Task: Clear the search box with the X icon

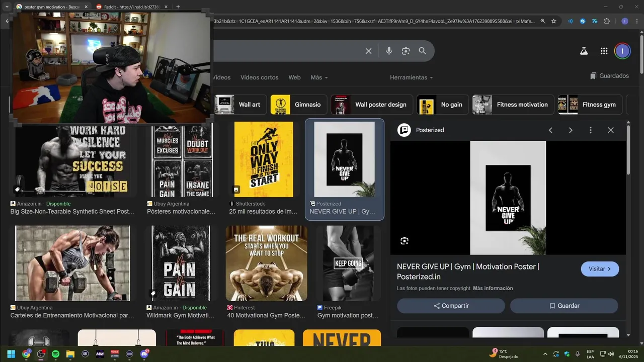Action: 368,51
